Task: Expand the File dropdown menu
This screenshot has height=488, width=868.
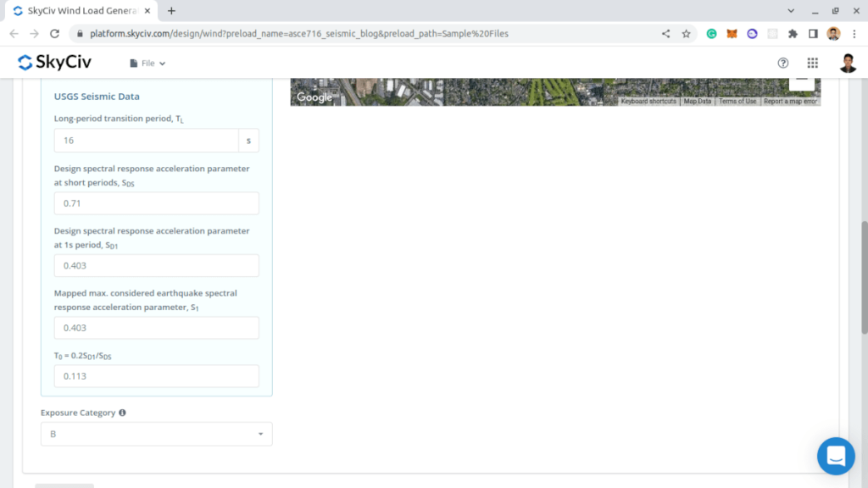Action: click(147, 64)
